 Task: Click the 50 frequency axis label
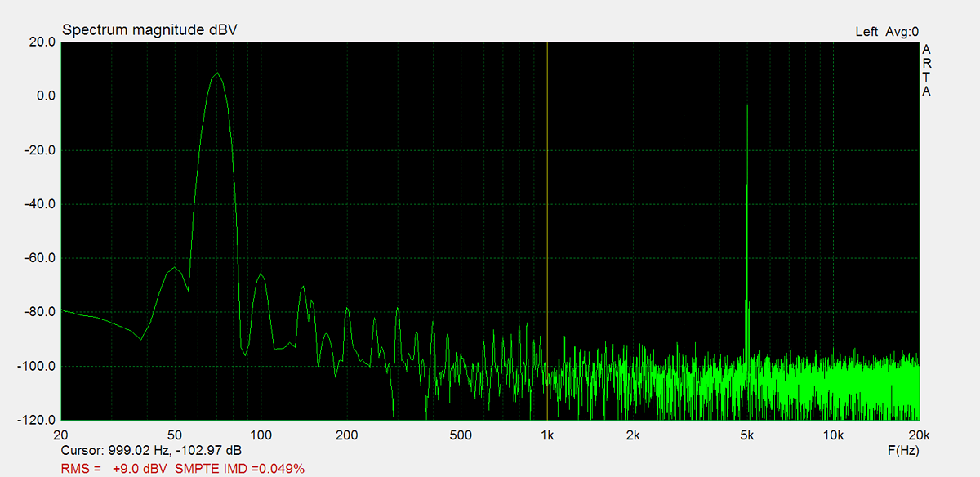pyautogui.click(x=174, y=435)
